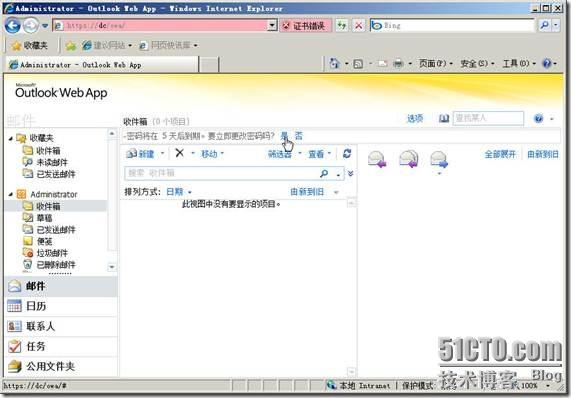Select 收件箱 under favorites

[x=42, y=150]
